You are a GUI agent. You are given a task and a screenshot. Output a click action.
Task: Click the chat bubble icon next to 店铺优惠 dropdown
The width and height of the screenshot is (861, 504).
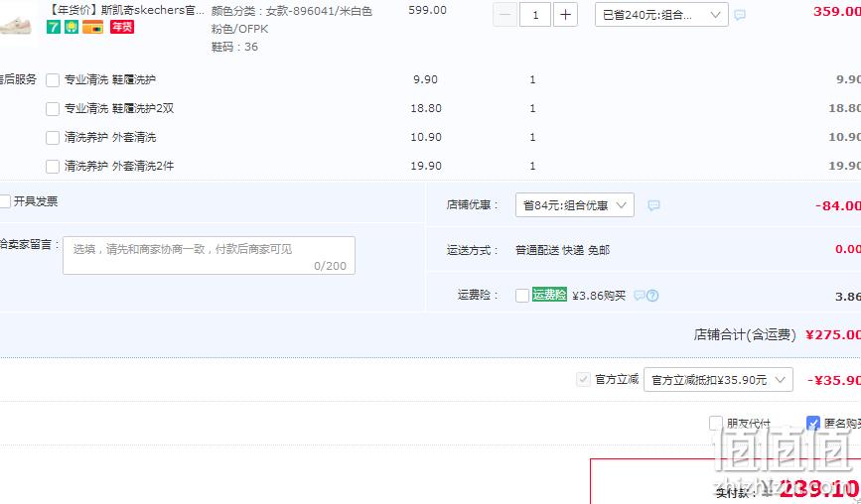tap(653, 205)
